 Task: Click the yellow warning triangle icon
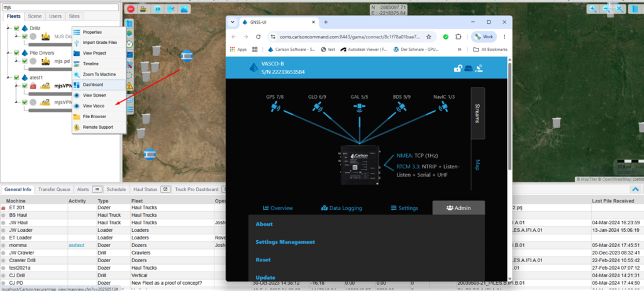pos(130,85)
